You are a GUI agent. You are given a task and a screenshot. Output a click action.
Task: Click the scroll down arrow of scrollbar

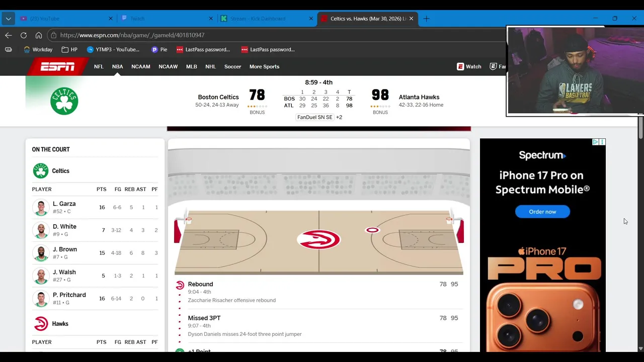640,348
